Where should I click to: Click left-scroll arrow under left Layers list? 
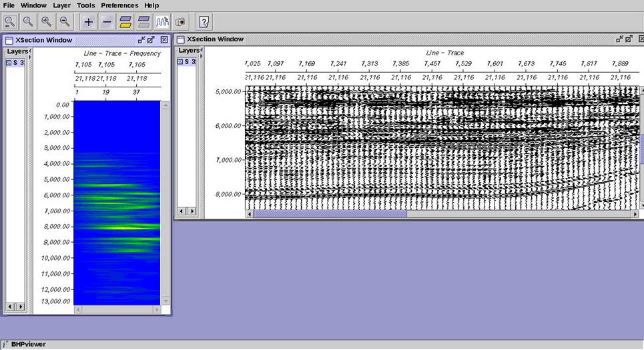10,307
